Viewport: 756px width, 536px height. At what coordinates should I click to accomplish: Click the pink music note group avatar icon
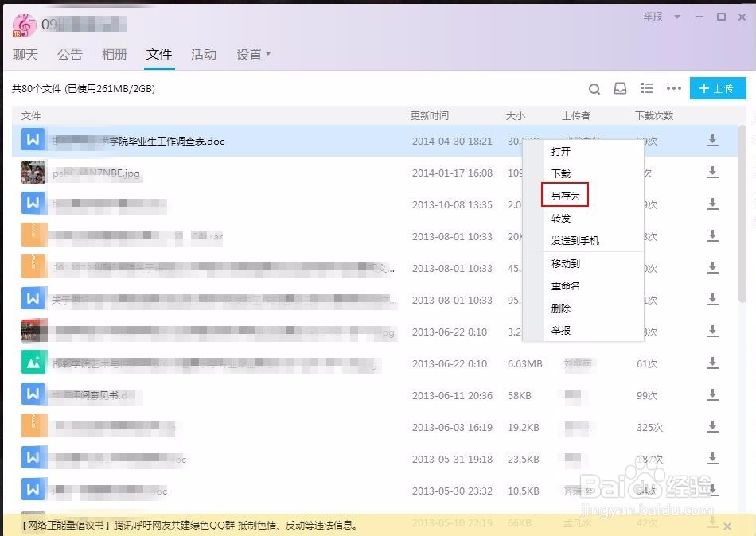pyautogui.click(x=24, y=25)
